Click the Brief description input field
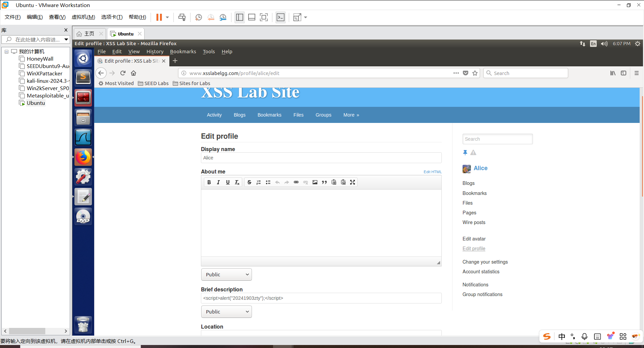 coord(321,298)
